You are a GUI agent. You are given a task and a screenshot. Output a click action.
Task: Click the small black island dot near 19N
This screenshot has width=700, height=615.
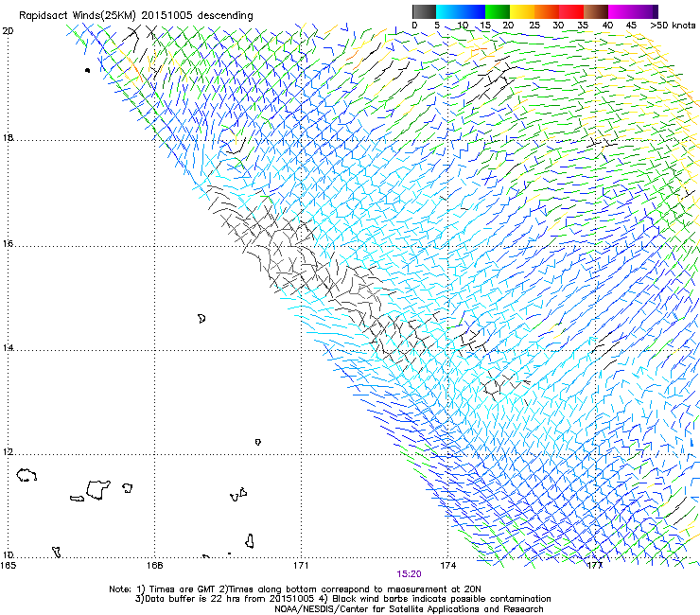pos(87,70)
